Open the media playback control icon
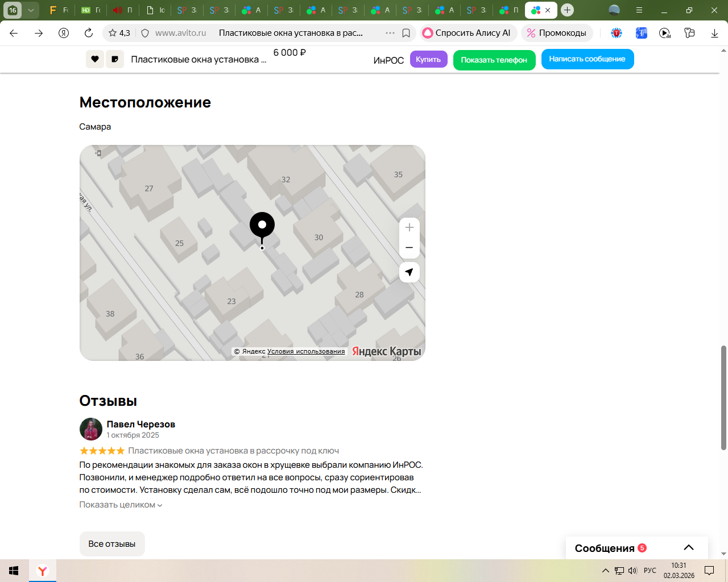This screenshot has height=582, width=728. [665, 33]
